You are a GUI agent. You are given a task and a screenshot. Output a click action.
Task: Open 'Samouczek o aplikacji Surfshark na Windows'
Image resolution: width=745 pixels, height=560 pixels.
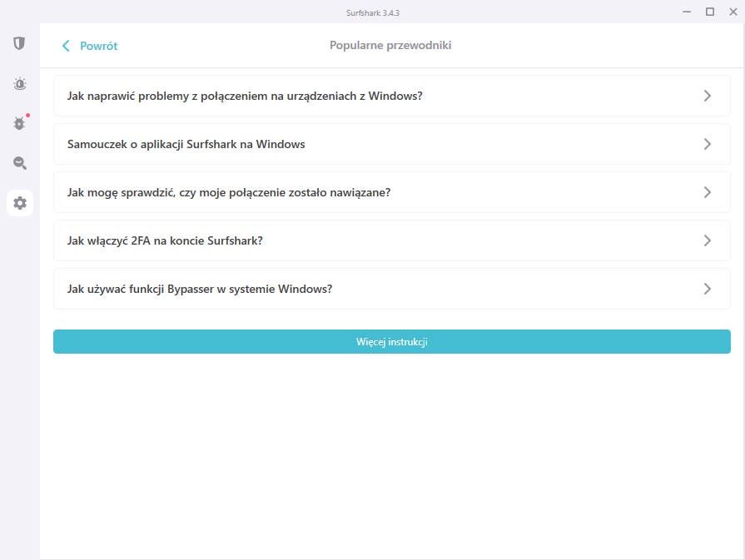pos(391,144)
